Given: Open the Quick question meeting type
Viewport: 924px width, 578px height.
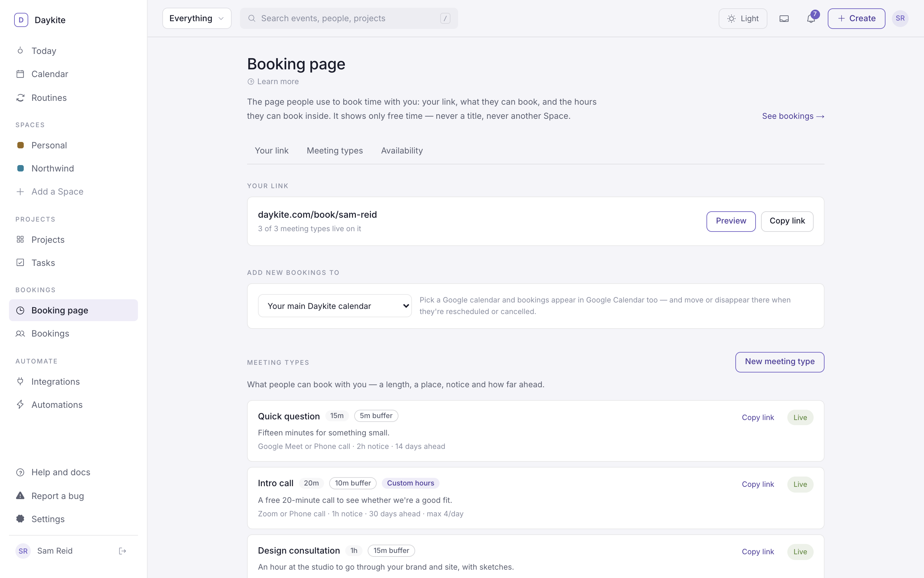Looking at the screenshot, I should (x=289, y=416).
